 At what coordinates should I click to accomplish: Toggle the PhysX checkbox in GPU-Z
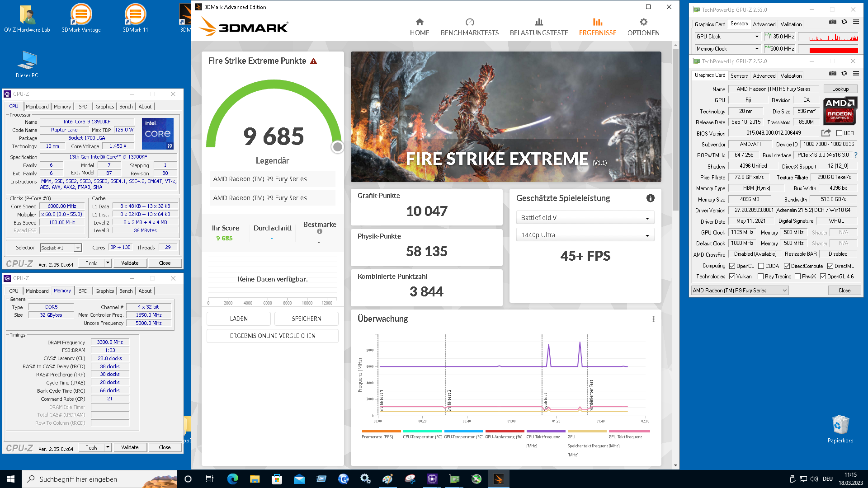click(797, 277)
